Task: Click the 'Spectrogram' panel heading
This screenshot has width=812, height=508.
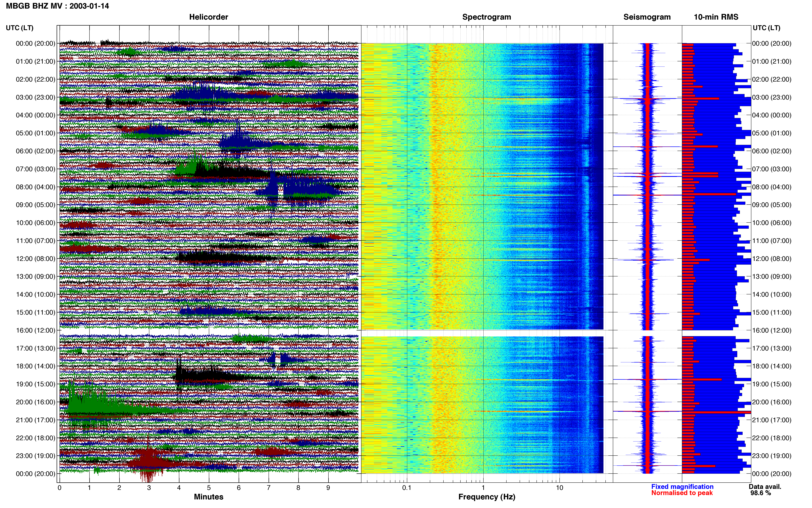Action: pos(487,17)
